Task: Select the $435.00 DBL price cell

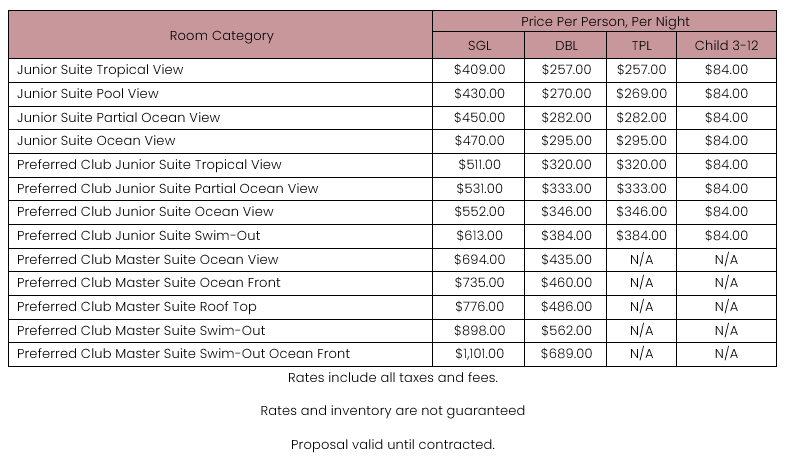Action: point(566,259)
